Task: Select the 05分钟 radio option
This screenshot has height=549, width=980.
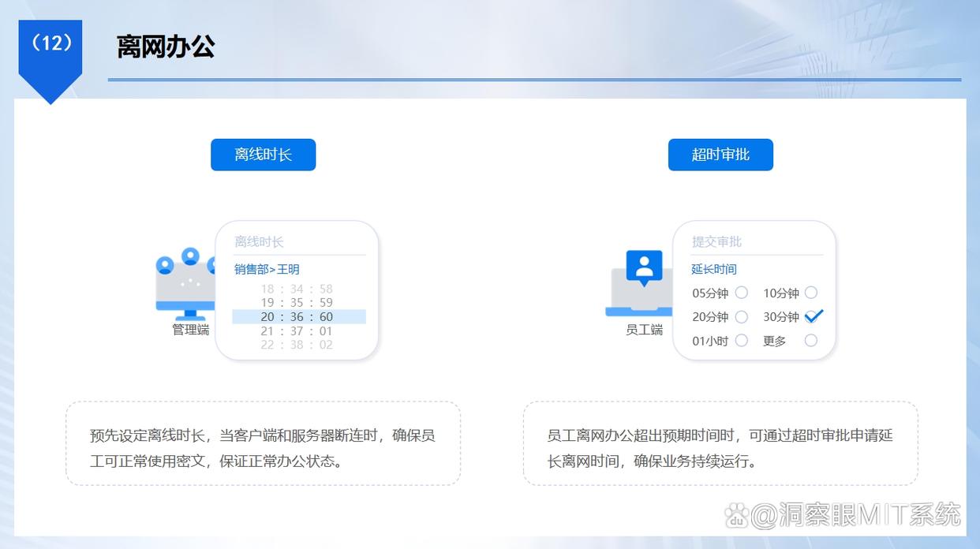Action: (x=742, y=293)
